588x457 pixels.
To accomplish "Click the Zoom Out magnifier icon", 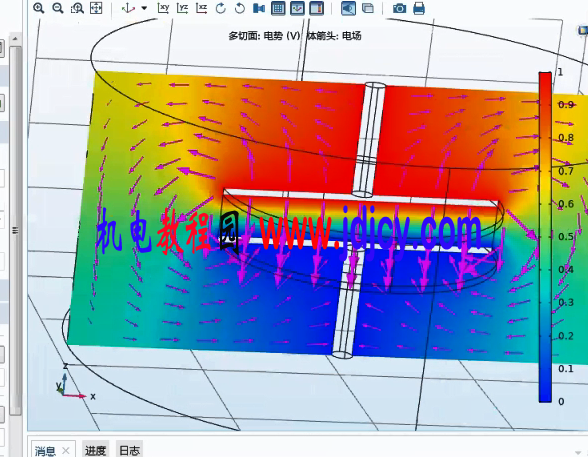I will point(57,8).
